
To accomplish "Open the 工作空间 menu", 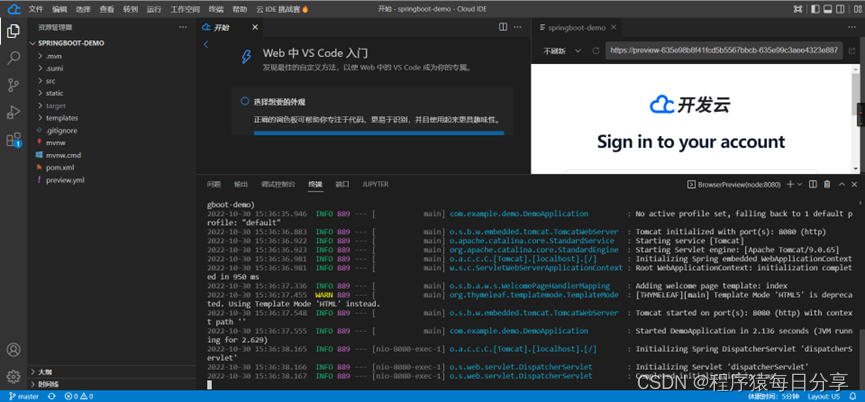I will (x=185, y=9).
